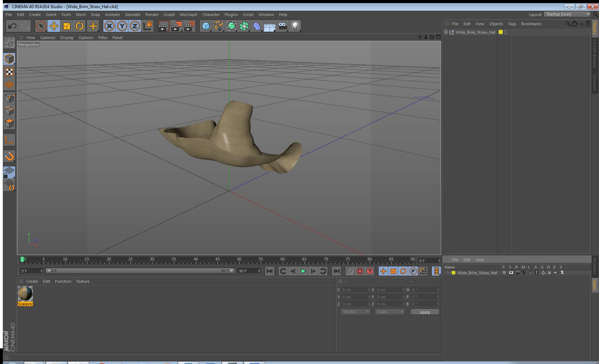This screenshot has width=599, height=364.
Task: Toggle the X axis lock
Action: point(109,26)
